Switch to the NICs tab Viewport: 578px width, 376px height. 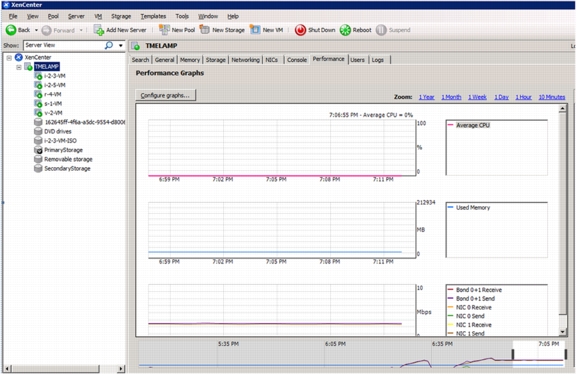272,60
